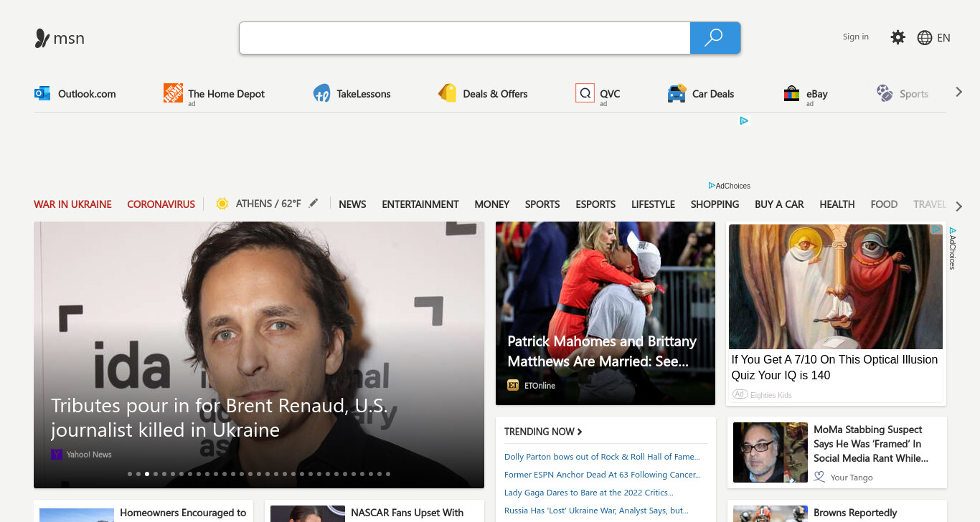This screenshot has height=522, width=980.
Task: Click the Car Deals shortcut label
Action: click(713, 94)
